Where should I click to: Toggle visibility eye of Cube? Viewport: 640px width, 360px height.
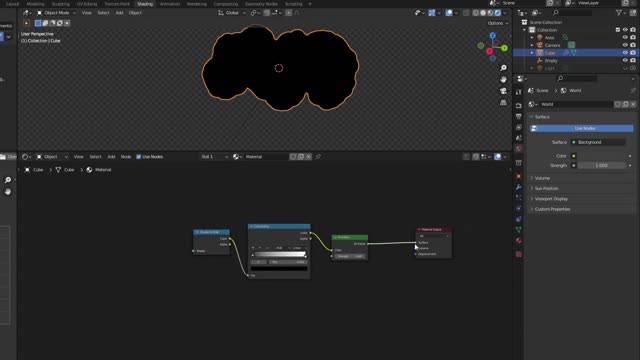click(625, 53)
